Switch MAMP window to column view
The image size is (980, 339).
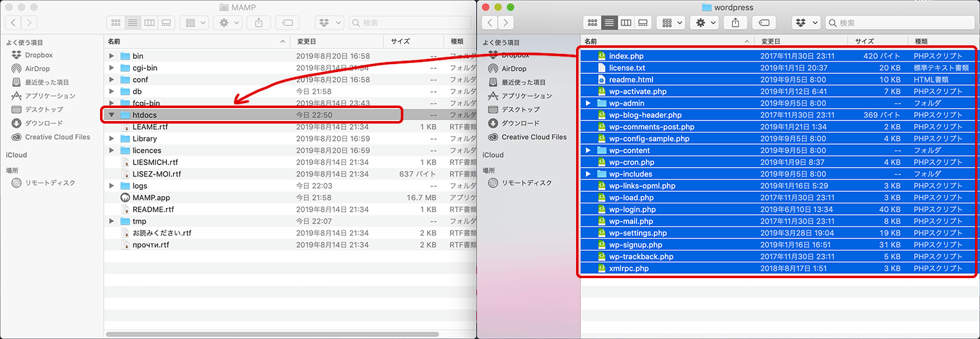click(149, 23)
